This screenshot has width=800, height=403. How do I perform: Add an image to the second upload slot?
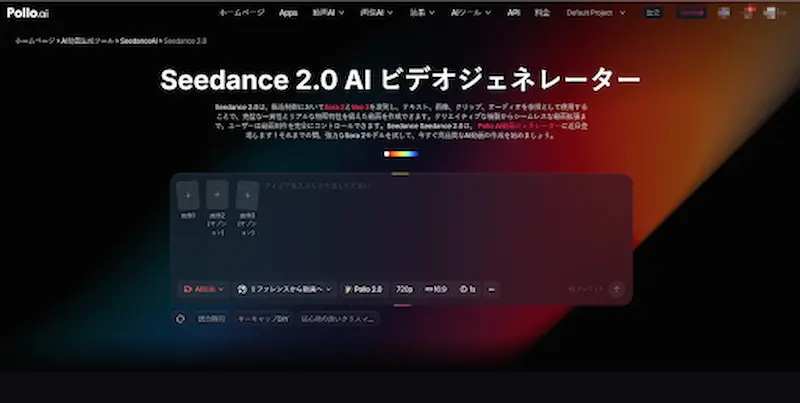click(217, 194)
